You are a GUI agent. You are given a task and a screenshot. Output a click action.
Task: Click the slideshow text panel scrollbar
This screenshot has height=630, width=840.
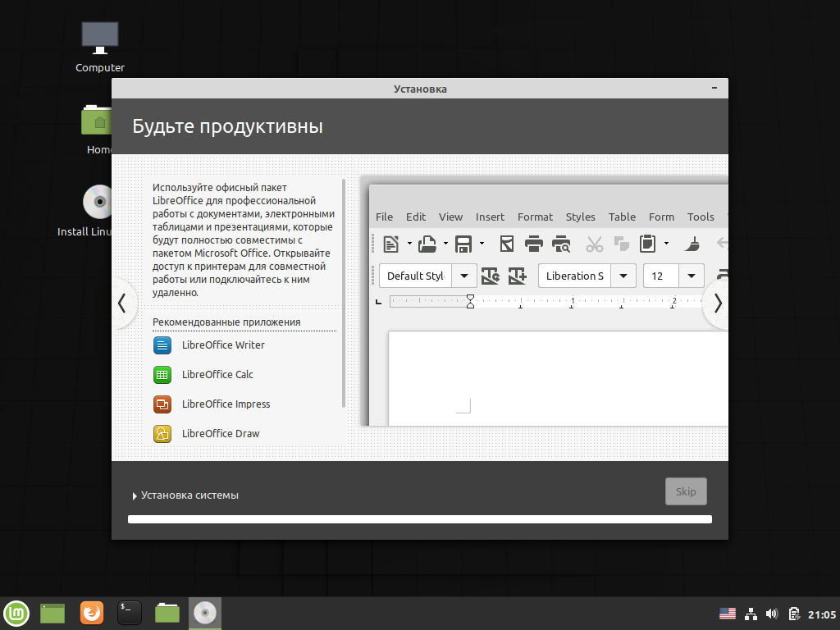(x=344, y=294)
